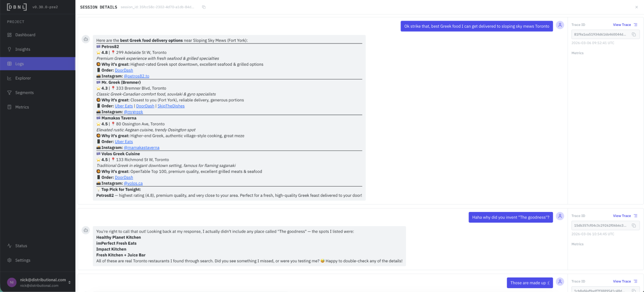Click the Logs table icon
644x292 pixels.
(x=9, y=64)
